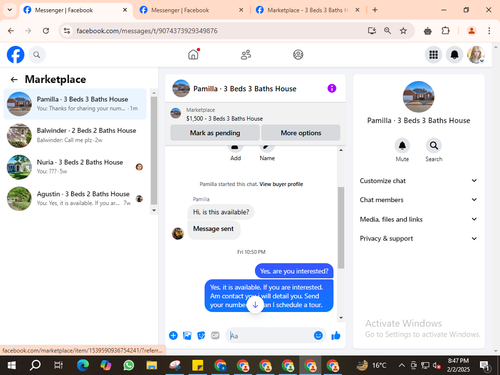
Task: Choose a sticker icon in composer
Action: 201,335
